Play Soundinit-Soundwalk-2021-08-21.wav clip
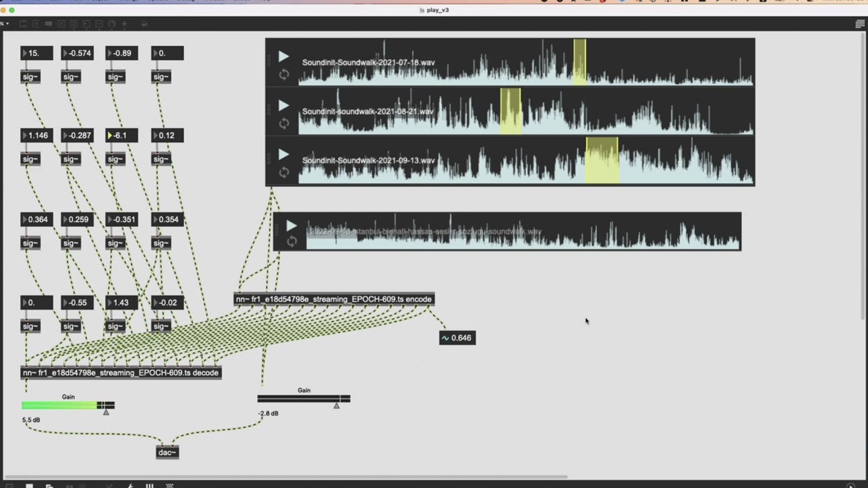This screenshot has height=488, width=868. tap(283, 106)
